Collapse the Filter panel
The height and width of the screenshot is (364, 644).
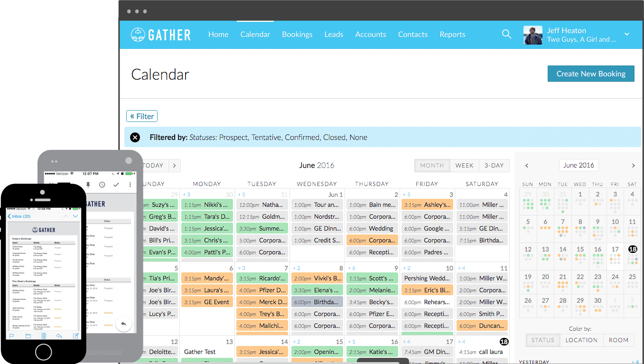(142, 116)
